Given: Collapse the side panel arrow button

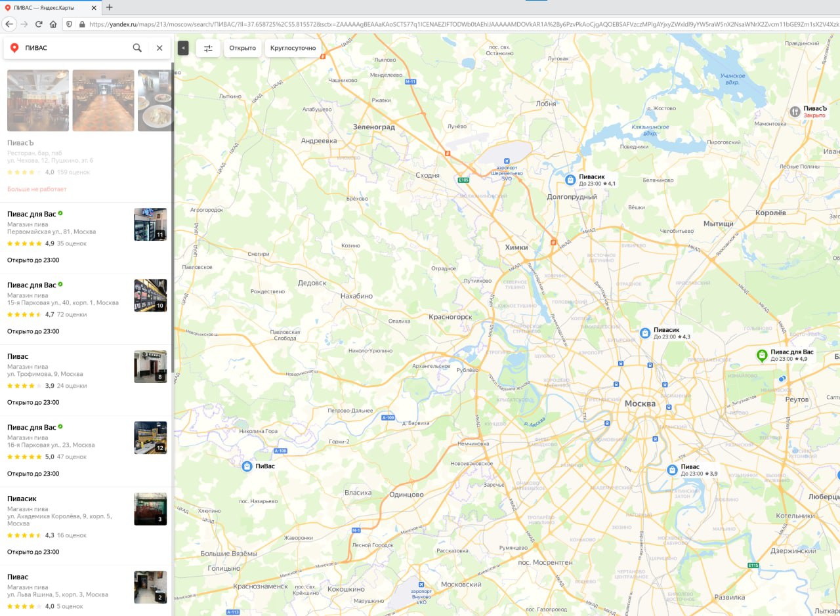Looking at the screenshot, I should pyautogui.click(x=183, y=48).
